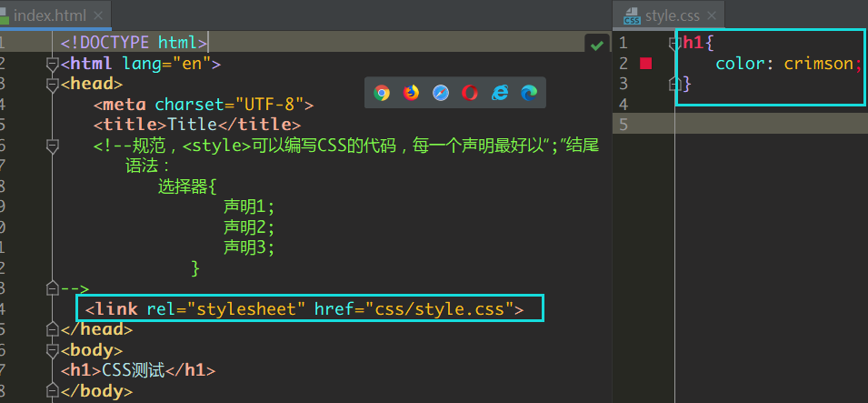
Task: Click the lang="en" attribute text
Action: pyautogui.click(x=166, y=64)
